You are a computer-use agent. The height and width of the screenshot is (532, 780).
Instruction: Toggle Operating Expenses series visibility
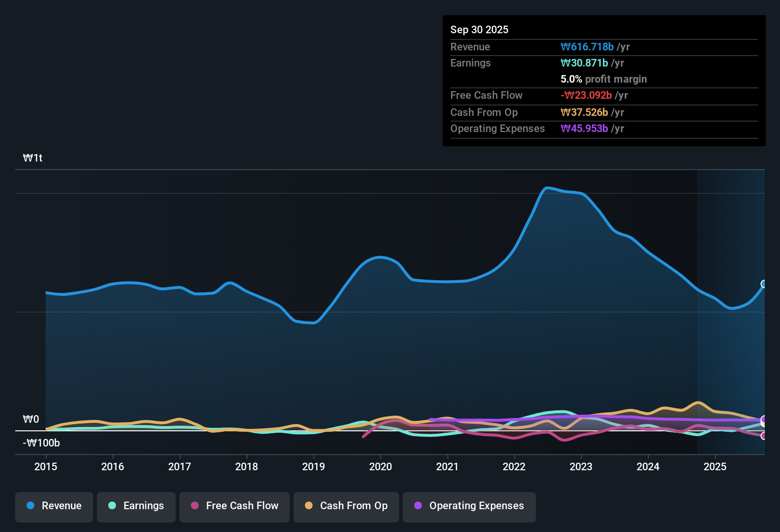click(x=469, y=506)
